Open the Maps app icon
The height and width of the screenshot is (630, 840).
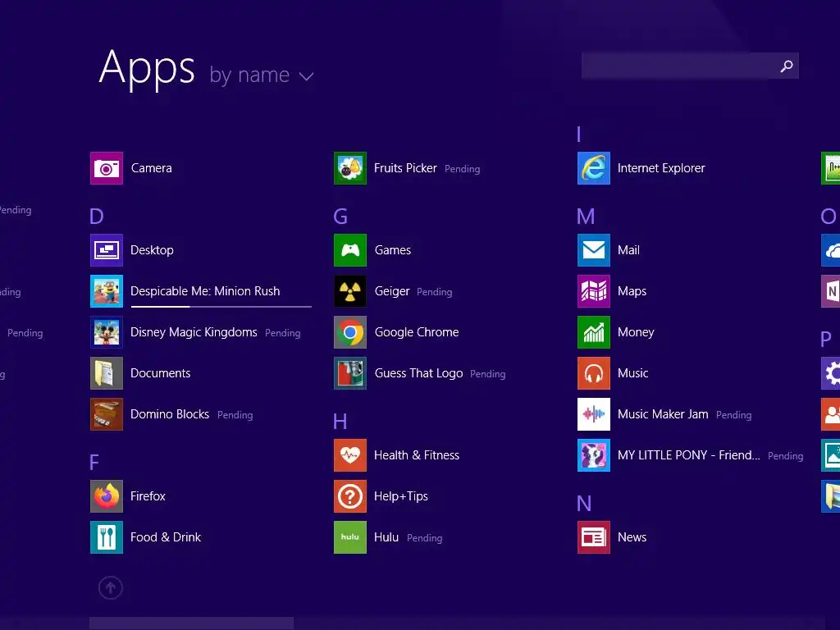click(594, 291)
